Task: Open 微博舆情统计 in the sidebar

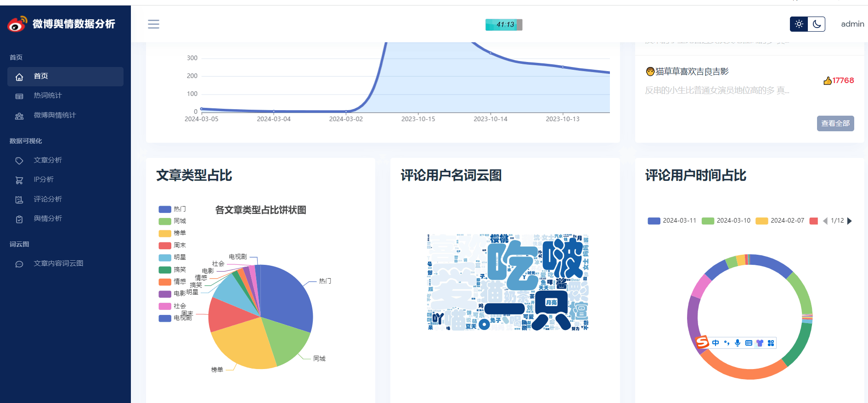Action: click(x=55, y=115)
